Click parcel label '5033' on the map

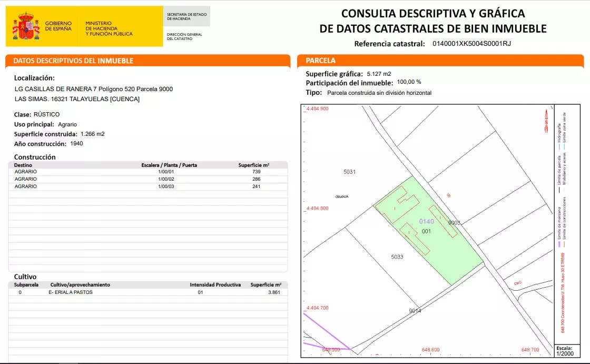tap(397, 257)
